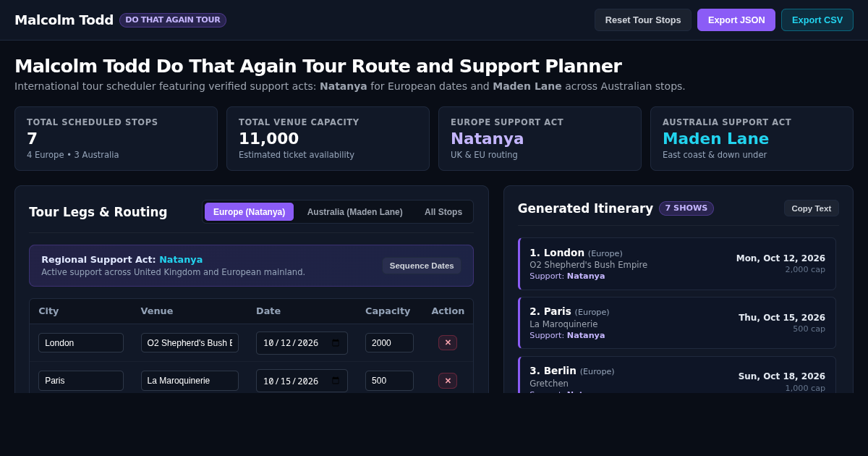The width and height of the screenshot is (868, 456).
Task: Change the 500 capacity field
Action: 389,381
